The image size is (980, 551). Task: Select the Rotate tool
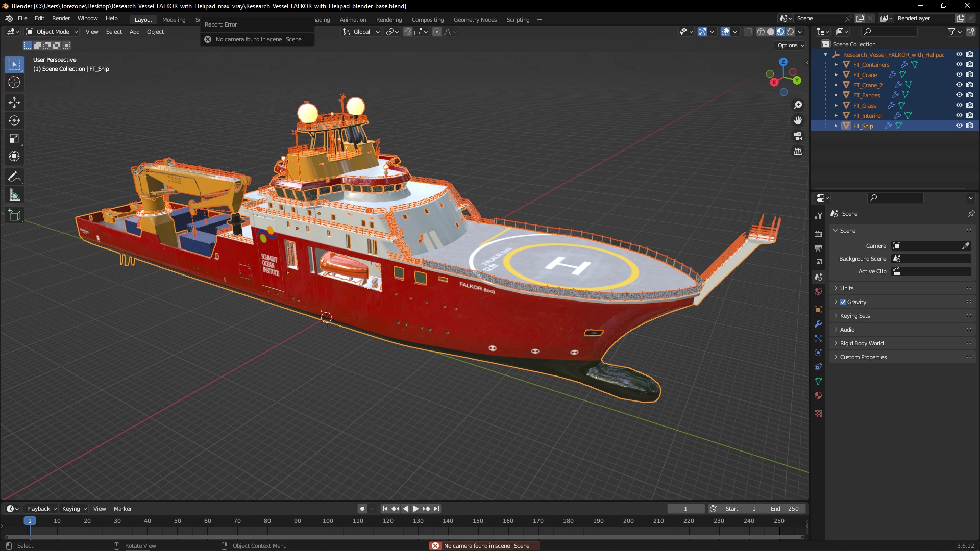pos(14,120)
